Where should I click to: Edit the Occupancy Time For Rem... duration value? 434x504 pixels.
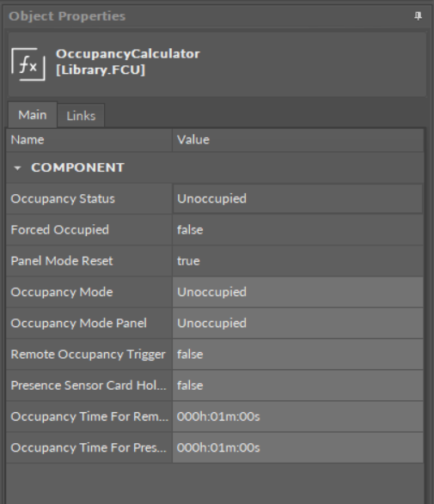click(297, 416)
